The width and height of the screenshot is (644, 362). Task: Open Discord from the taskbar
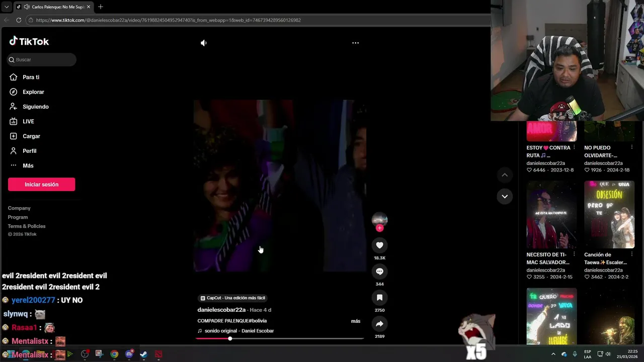click(x=129, y=354)
